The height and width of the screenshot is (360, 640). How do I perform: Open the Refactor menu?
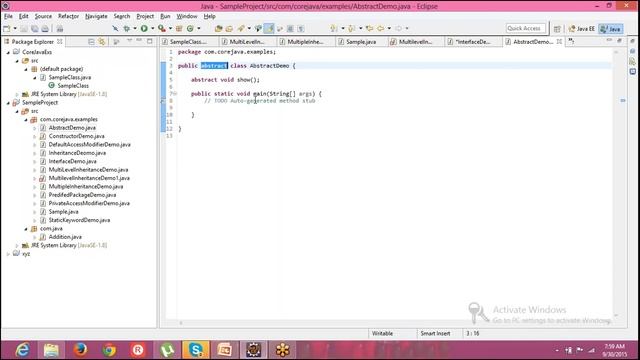pyautogui.click(x=68, y=16)
